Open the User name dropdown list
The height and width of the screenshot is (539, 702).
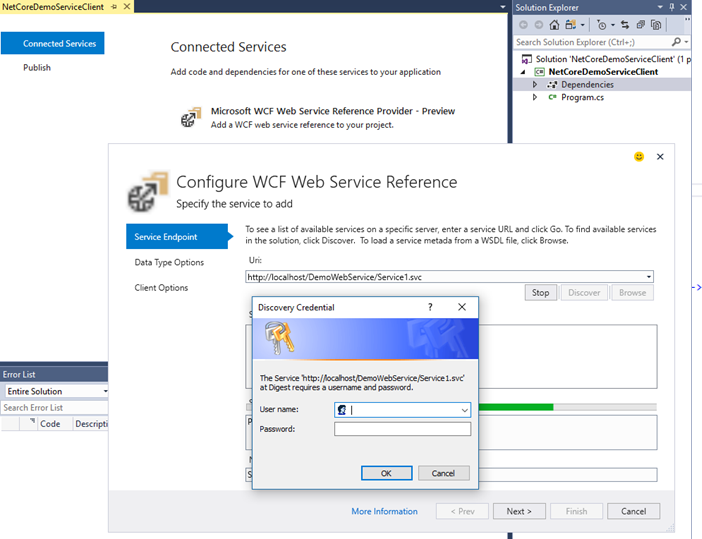pyautogui.click(x=464, y=410)
